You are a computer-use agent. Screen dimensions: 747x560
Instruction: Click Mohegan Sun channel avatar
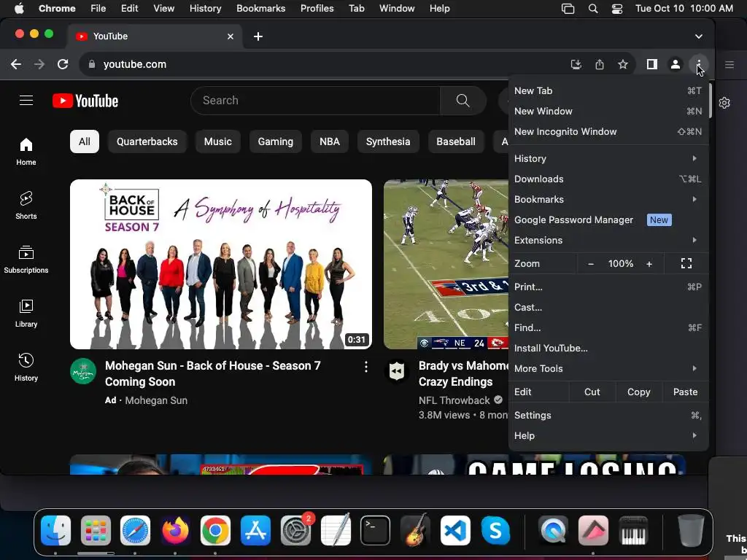pyautogui.click(x=83, y=371)
